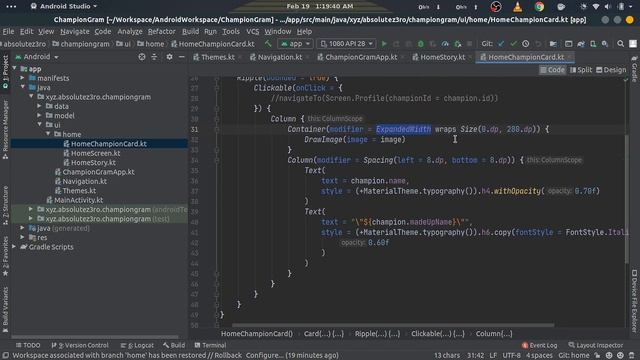Open the Layout Inspector

[596, 345]
